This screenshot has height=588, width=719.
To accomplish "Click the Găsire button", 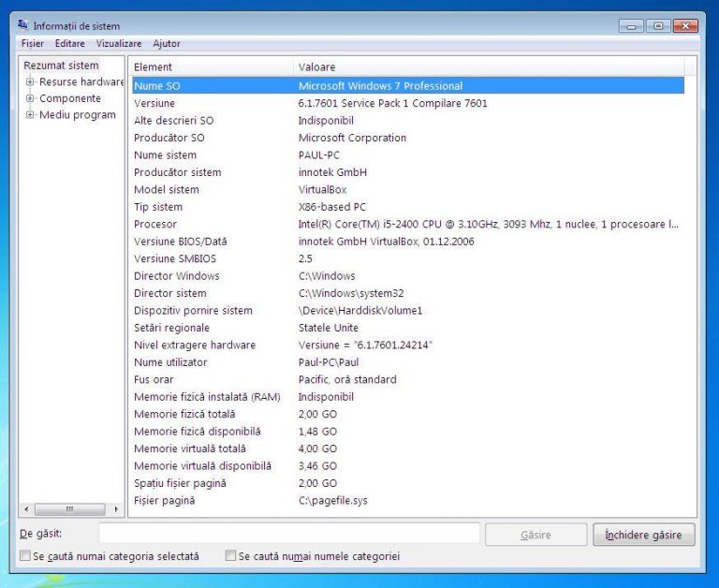I will [535, 535].
